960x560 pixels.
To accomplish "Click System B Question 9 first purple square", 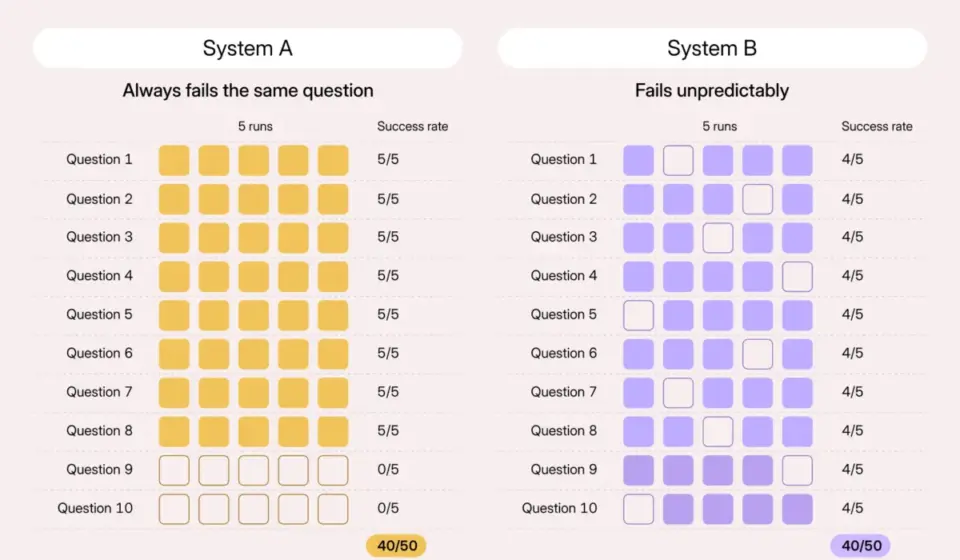I will (x=639, y=471).
